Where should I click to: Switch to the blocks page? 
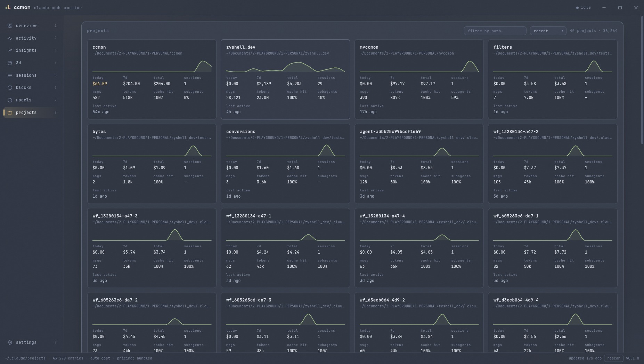pos(32,88)
